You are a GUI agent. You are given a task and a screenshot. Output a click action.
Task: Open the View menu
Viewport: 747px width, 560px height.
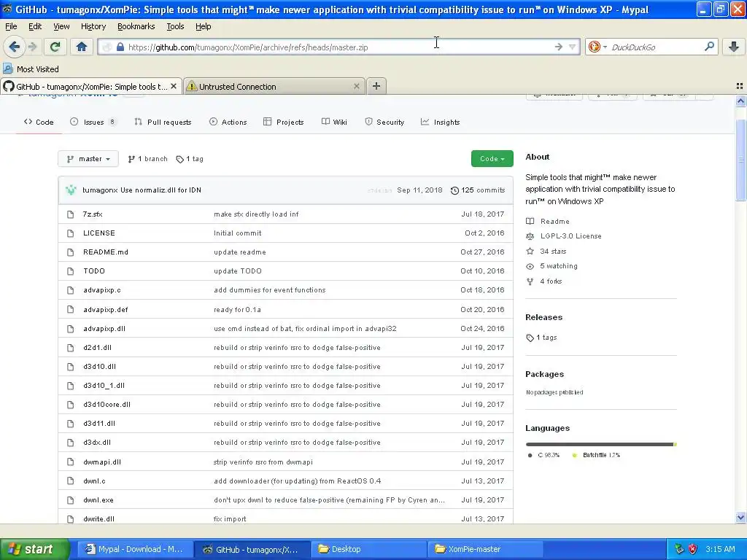[x=61, y=26]
